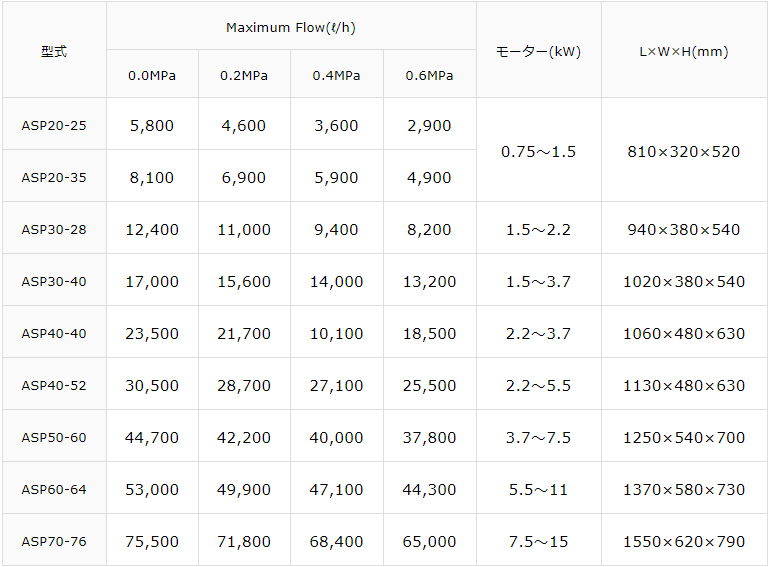Screen dimensions: 772x567
Task: Click the 65,000 flow value cell
Action: tap(430, 542)
